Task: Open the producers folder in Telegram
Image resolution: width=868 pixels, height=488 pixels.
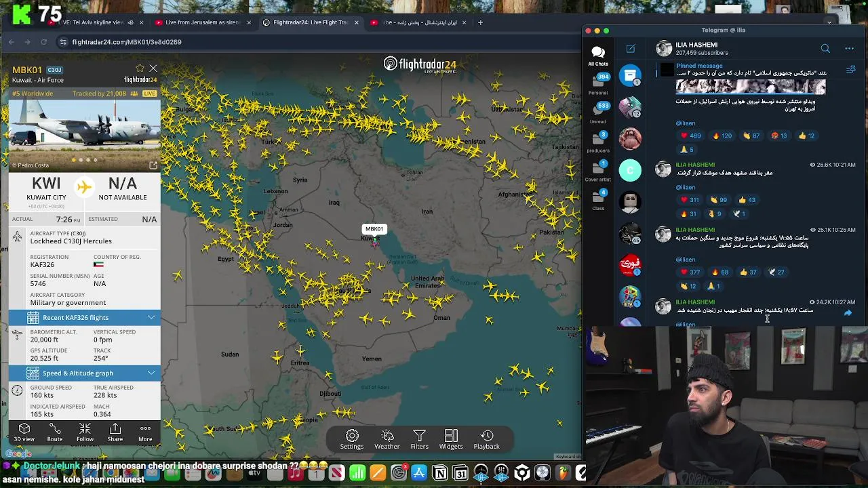Action: pyautogui.click(x=599, y=141)
